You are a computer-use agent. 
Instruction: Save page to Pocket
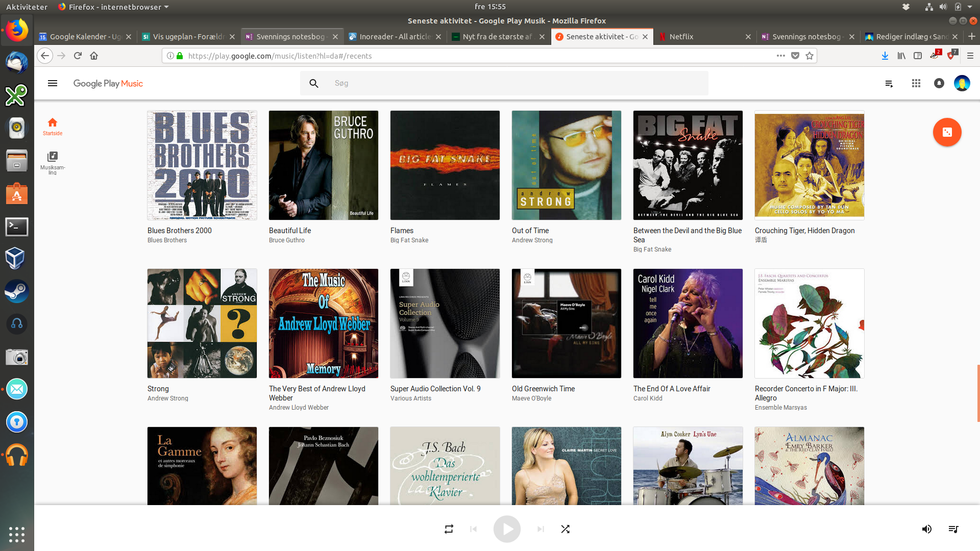pyautogui.click(x=795, y=56)
